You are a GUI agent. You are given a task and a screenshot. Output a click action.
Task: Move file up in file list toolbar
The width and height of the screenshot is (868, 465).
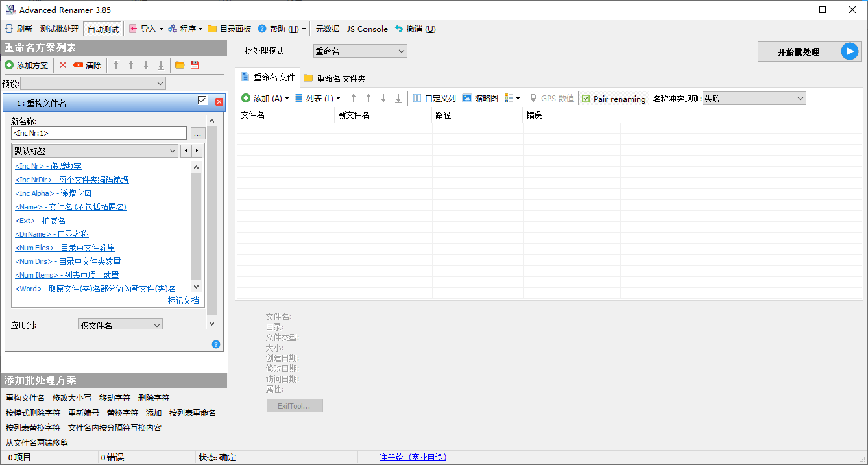coord(368,98)
